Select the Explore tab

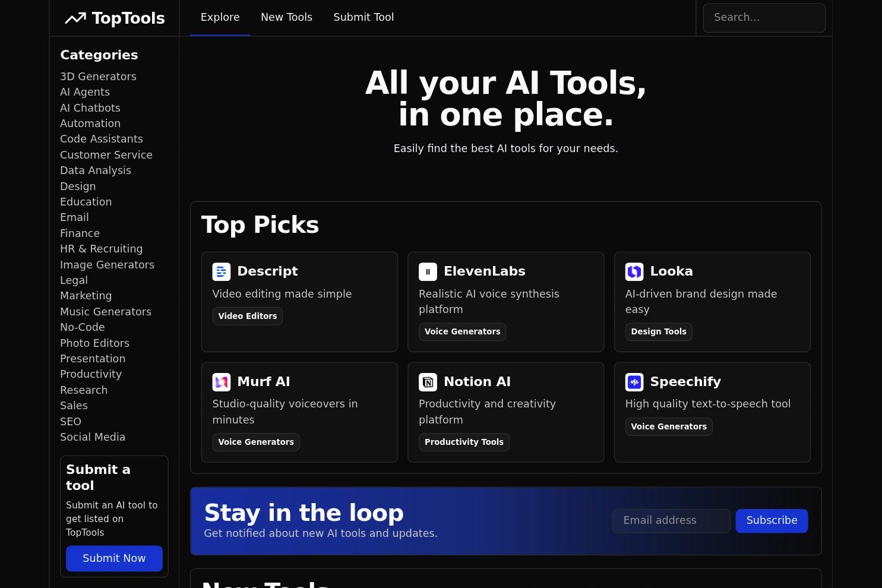click(220, 17)
